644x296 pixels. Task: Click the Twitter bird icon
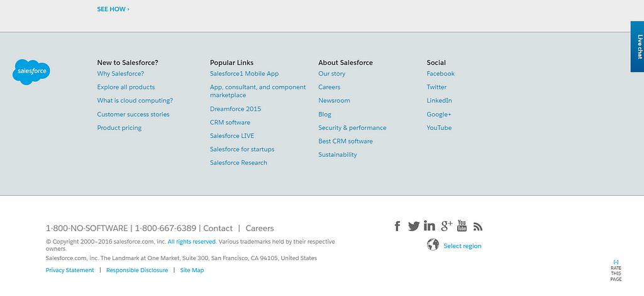[413, 226]
